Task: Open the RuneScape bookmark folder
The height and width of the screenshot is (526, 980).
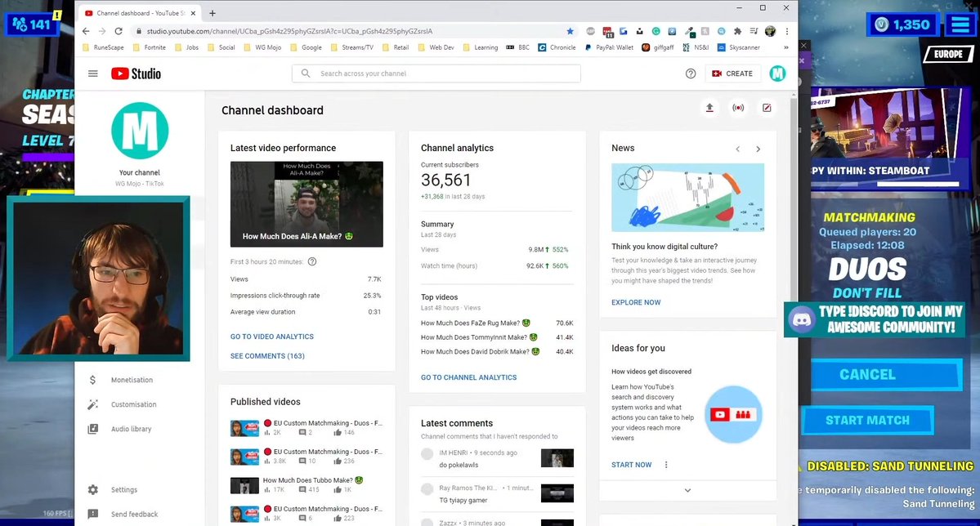Action: coord(103,47)
